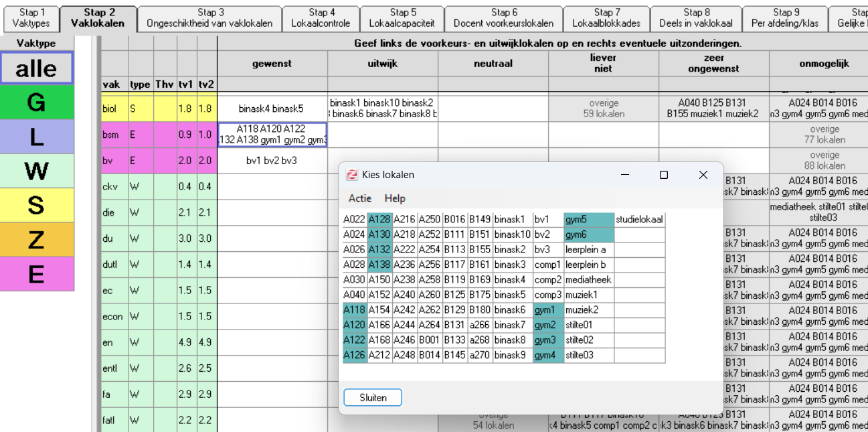
Task: Choose room B016 in Kies lokalen grid
Action: (x=454, y=220)
